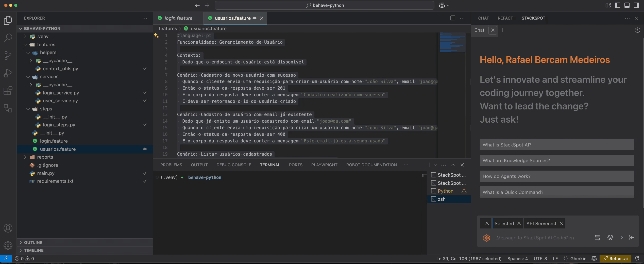Maximize the terminal panel with the caret icon
This screenshot has height=264, width=644.
[x=453, y=165]
